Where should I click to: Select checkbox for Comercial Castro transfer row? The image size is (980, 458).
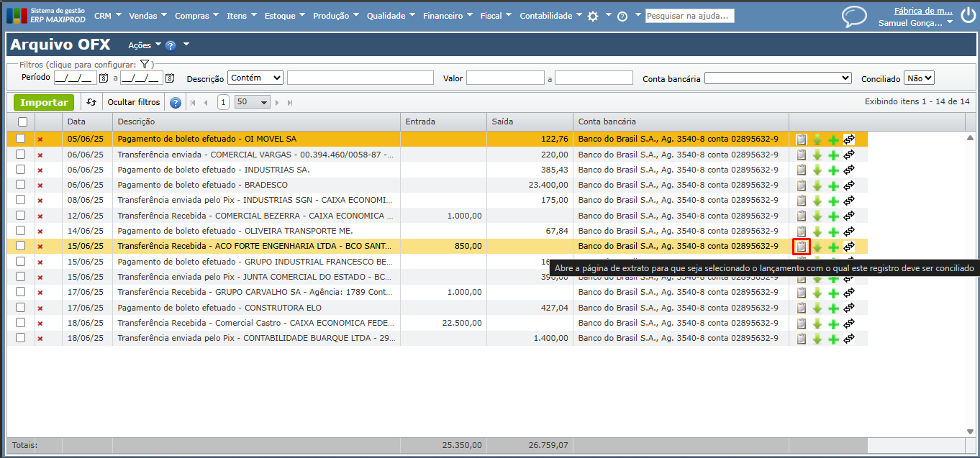21,323
